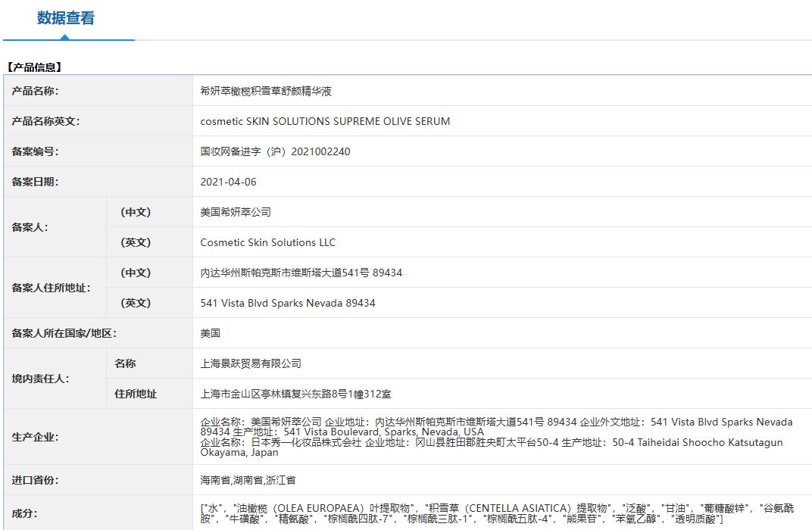The width and height of the screenshot is (812, 530).
Task: Select Cosmetic Skin Solutions LLC text
Action: point(267,242)
